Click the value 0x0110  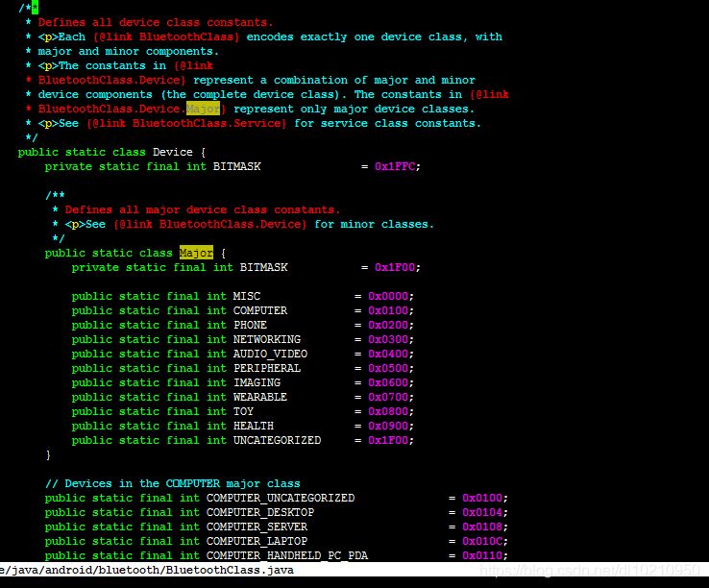482,555
